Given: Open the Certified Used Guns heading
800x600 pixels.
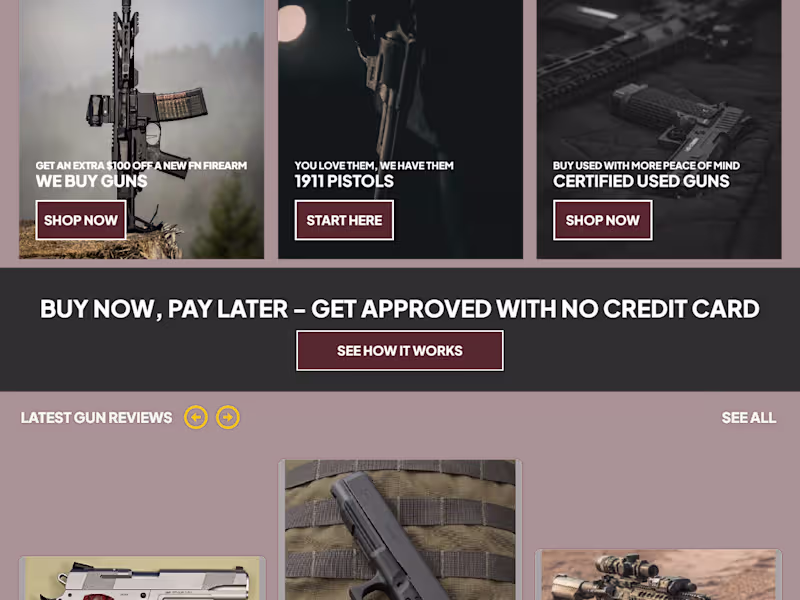Looking at the screenshot, I should point(641,181).
